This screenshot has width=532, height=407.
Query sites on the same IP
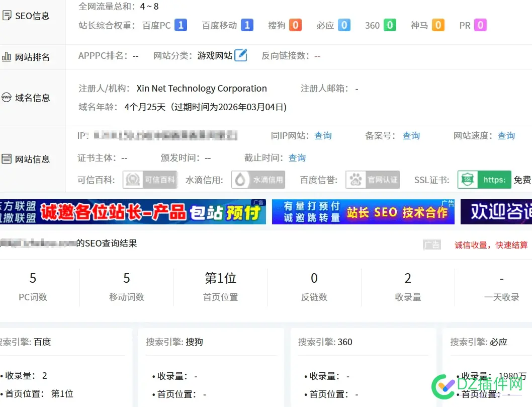[x=323, y=136]
